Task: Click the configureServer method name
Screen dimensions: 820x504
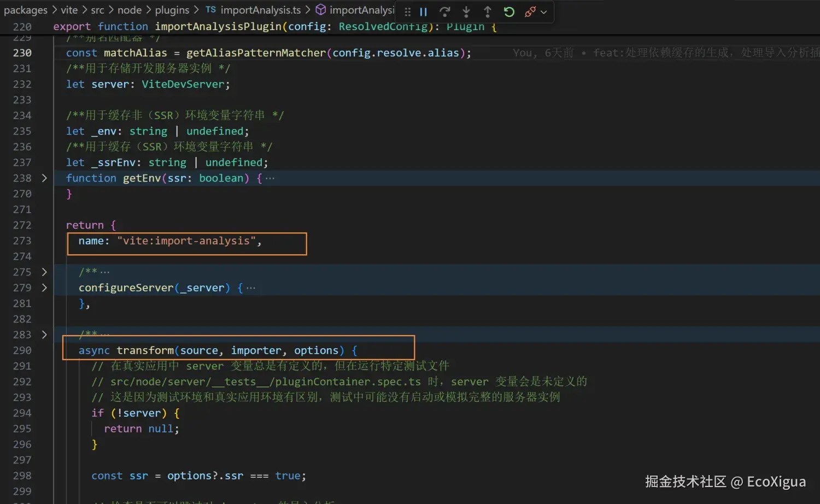Action: point(126,288)
